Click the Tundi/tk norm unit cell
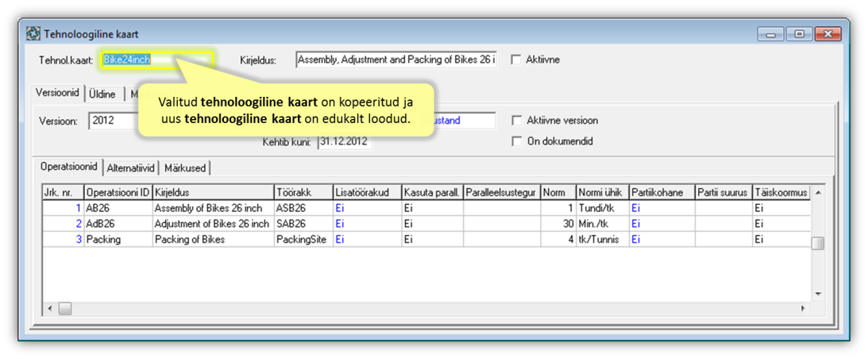 [602, 208]
